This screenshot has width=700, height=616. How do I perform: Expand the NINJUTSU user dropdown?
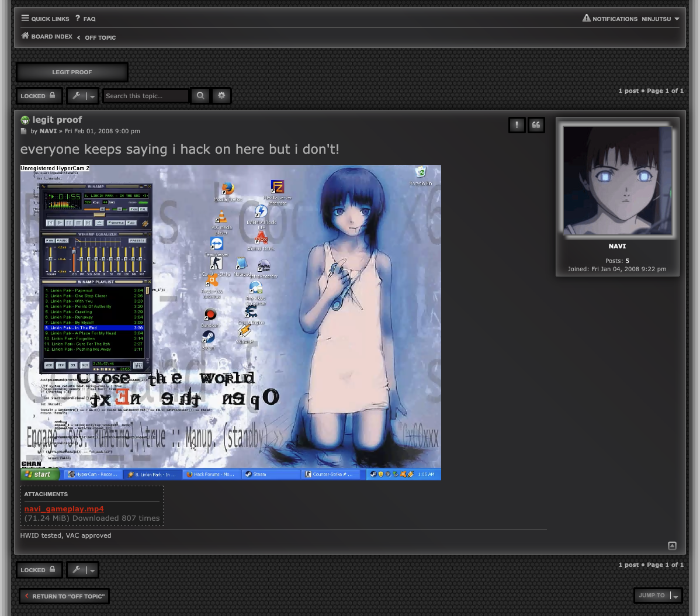point(661,19)
